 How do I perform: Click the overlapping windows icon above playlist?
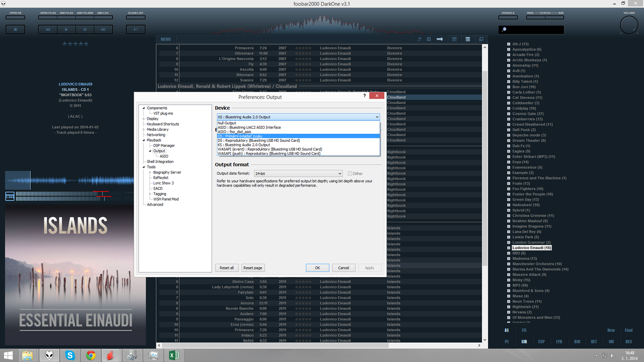481,39
